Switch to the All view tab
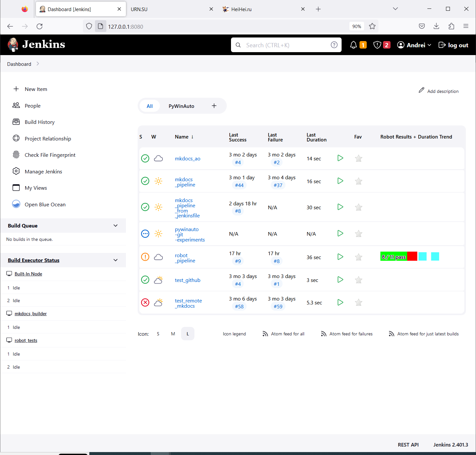 click(x=150, y=106)
